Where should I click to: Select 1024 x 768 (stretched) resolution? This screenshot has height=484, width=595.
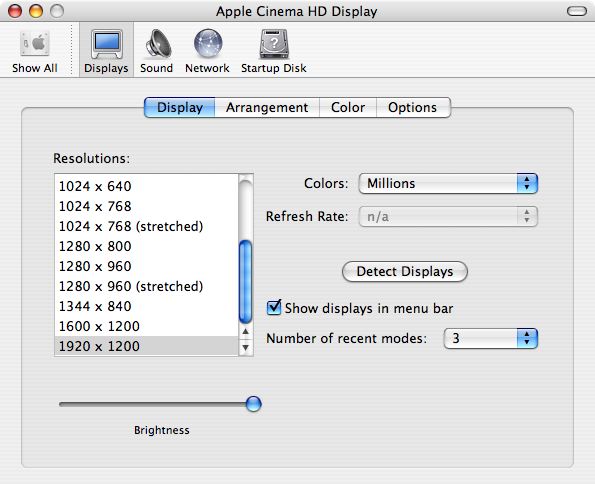(x=146, y=227)
